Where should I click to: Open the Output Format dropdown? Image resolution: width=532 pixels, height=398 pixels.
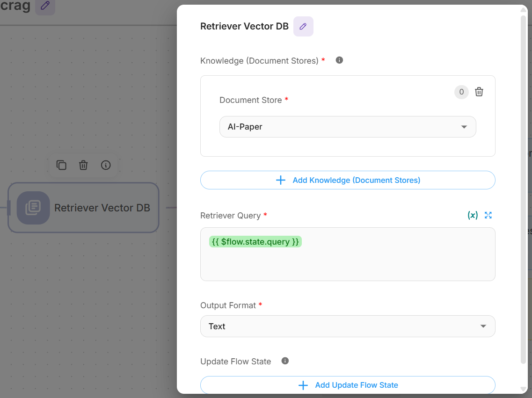pos(347,326)
